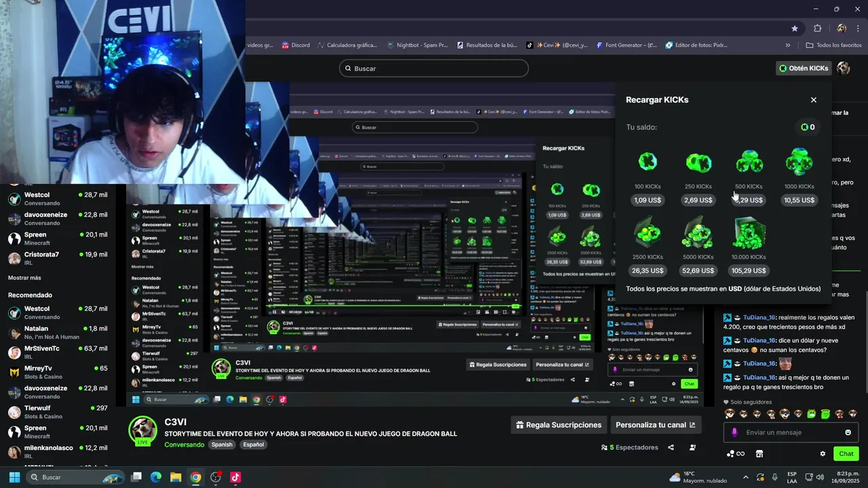Click the Obtén KICKs button
This screenshot has width=868, height=488.
coord(804,68)
